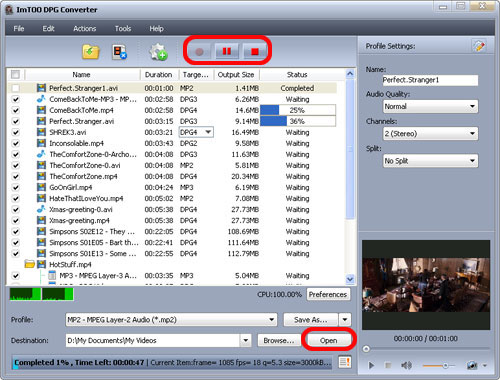
Task: Mute the preview speaker icon
Action: tap(406, 366)
